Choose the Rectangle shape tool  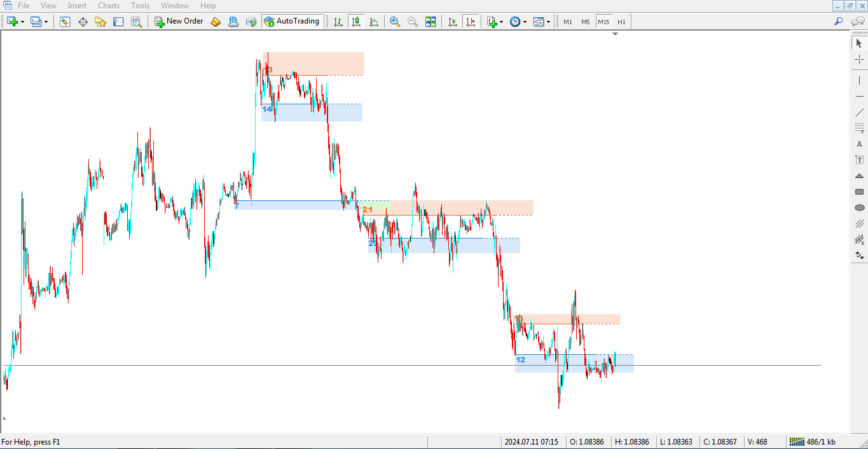(860, 191)
